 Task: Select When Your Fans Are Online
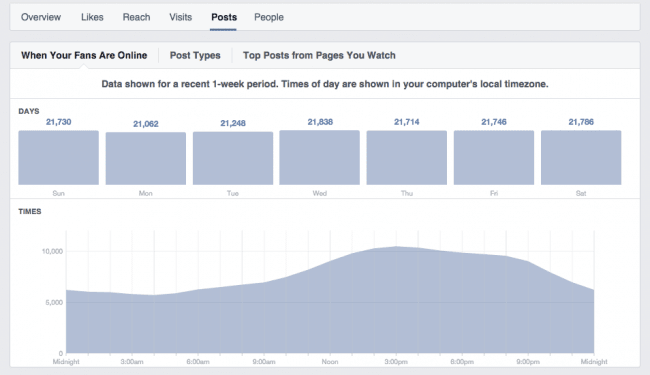[x=84, y=56]
